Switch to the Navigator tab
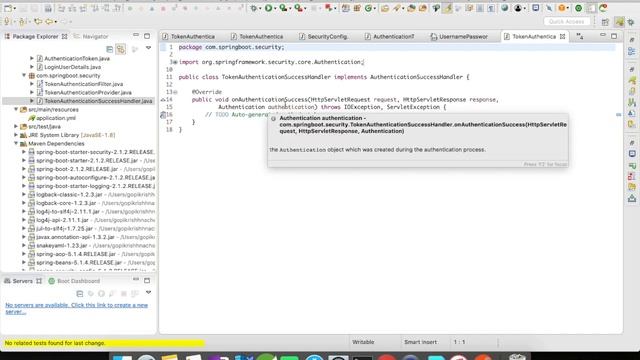This screenshot has height=360, width=640. pos(91,36)
